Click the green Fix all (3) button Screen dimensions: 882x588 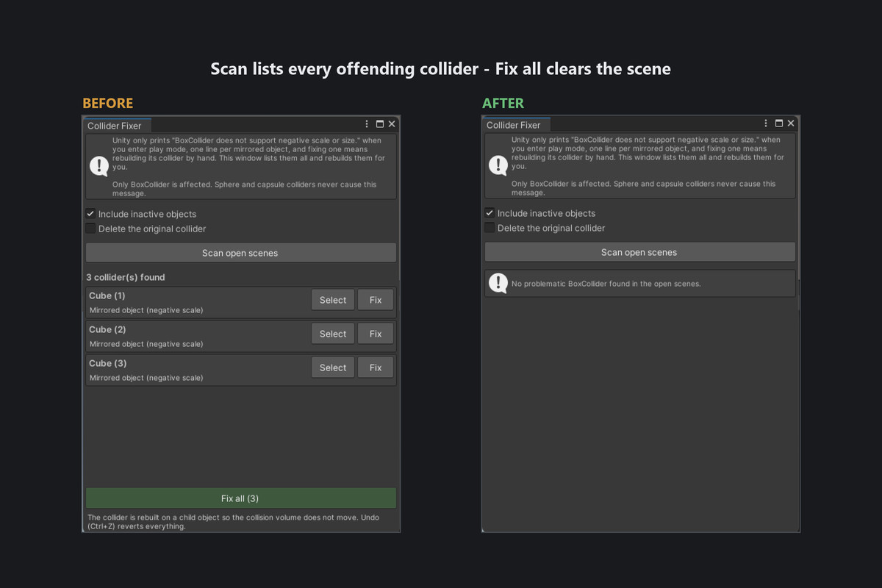(x=241, y=498)
